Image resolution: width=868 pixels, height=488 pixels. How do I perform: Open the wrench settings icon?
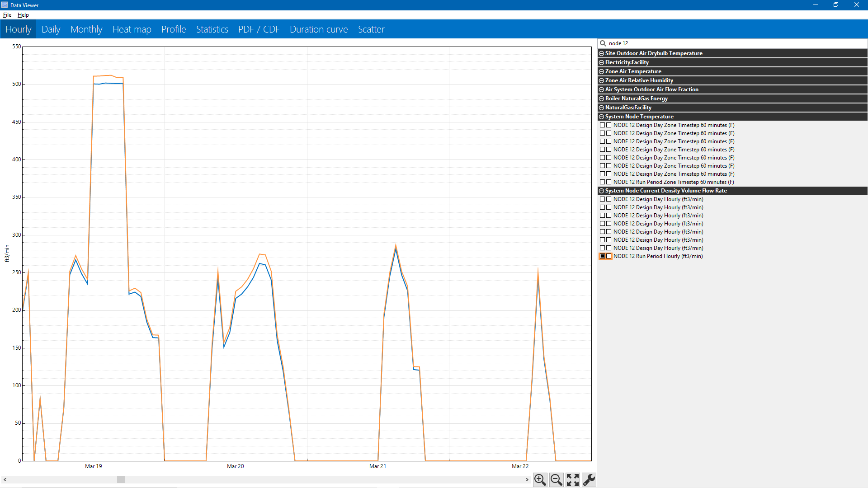tap(589, 479)
